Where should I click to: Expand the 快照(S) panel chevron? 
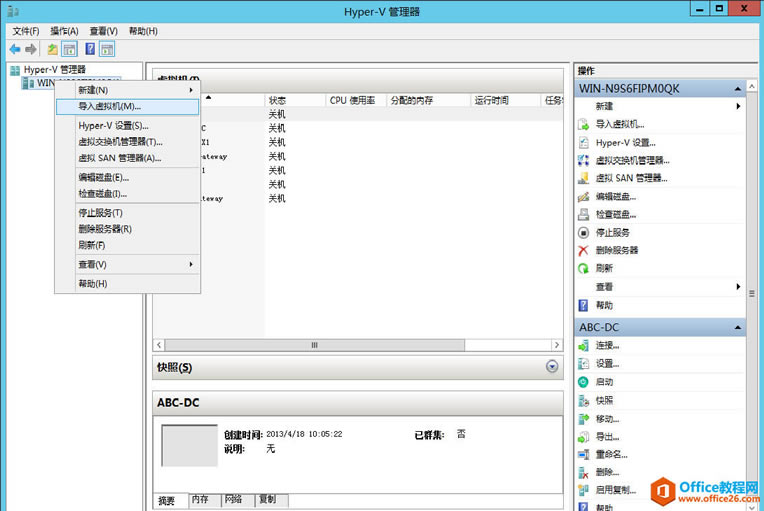point(552,366)
